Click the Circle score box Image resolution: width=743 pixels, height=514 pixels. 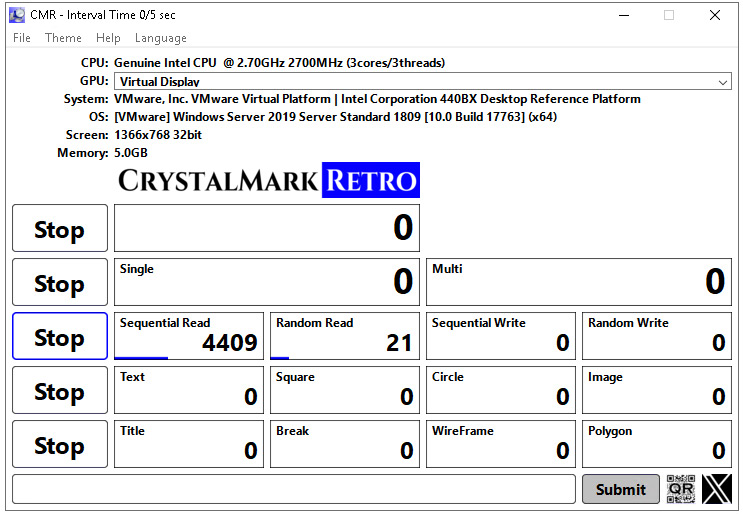[501, 390]
